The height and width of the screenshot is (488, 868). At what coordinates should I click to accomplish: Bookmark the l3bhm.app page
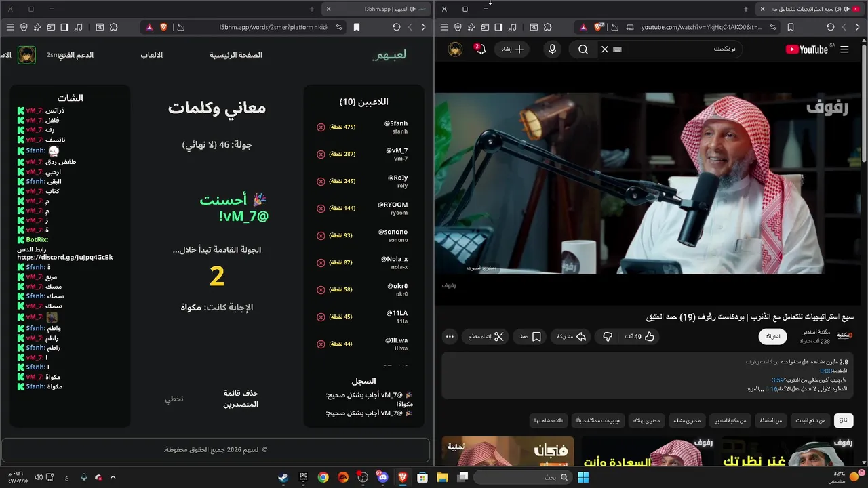click(357, 27)
